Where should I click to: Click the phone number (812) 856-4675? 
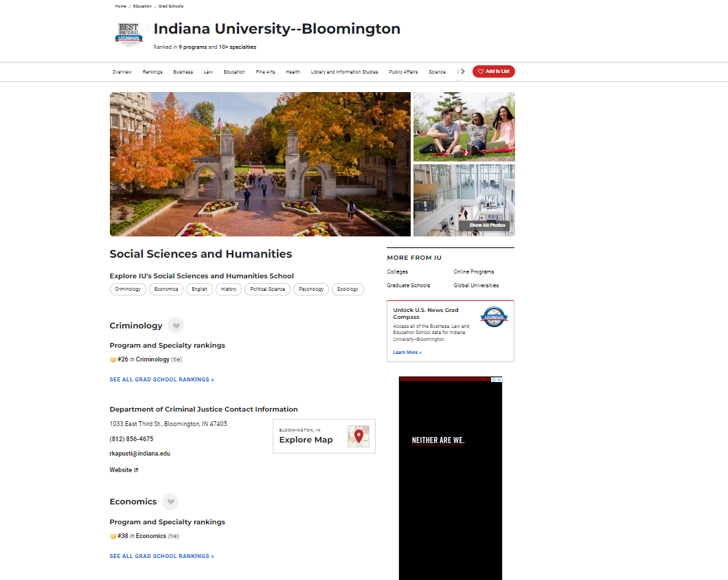[x=131, y=438]
